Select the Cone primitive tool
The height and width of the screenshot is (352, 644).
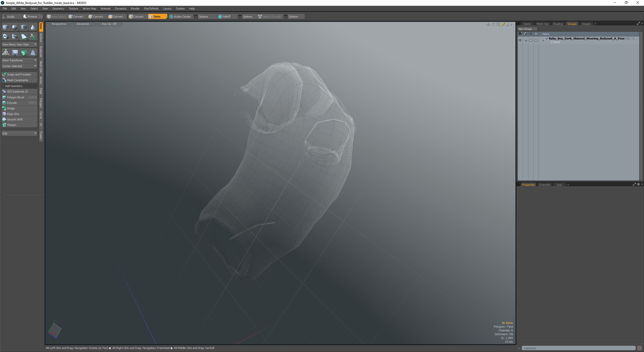(x=33, y=27)
